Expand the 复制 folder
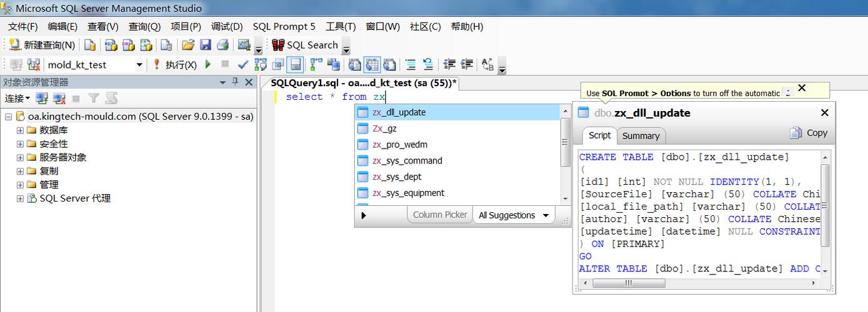The width and height of the screenshot is (868, 312). (20, 171)
